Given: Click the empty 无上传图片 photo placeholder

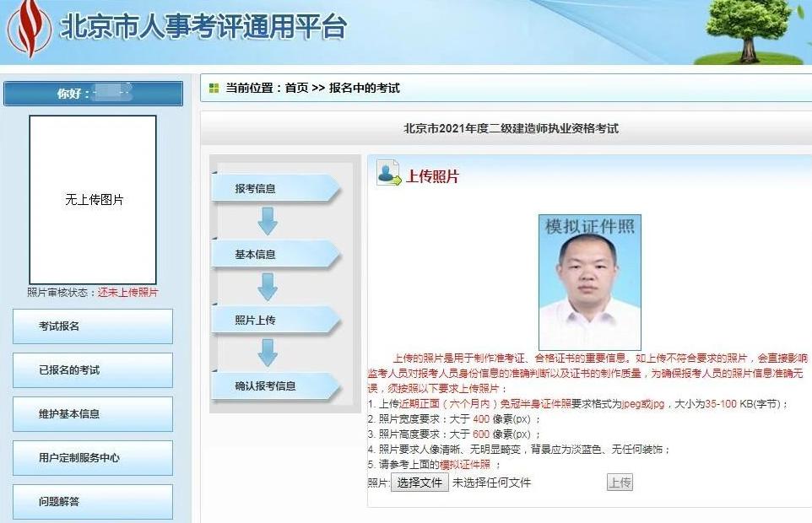Looking at the screenshot, I should click(x=92, y=201).
